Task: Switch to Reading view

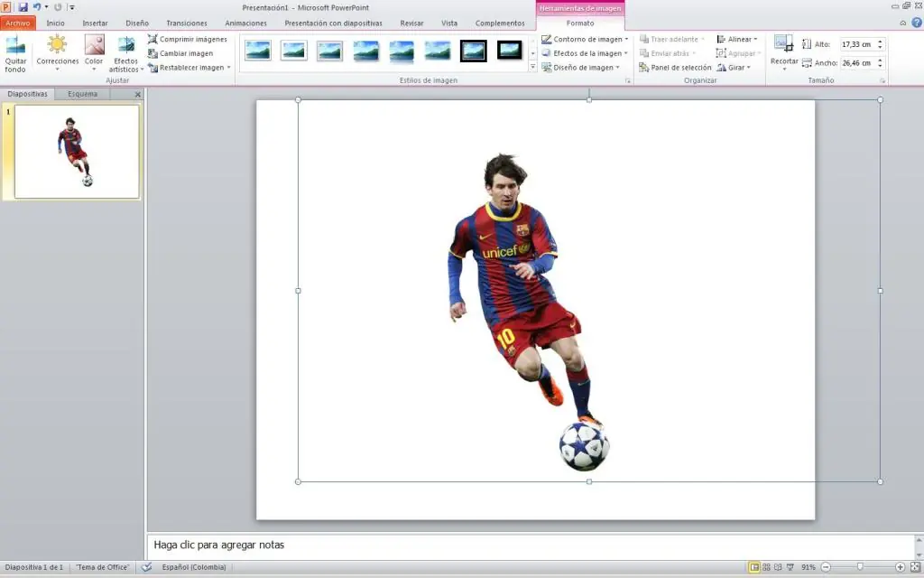Action: pos(778,567)
